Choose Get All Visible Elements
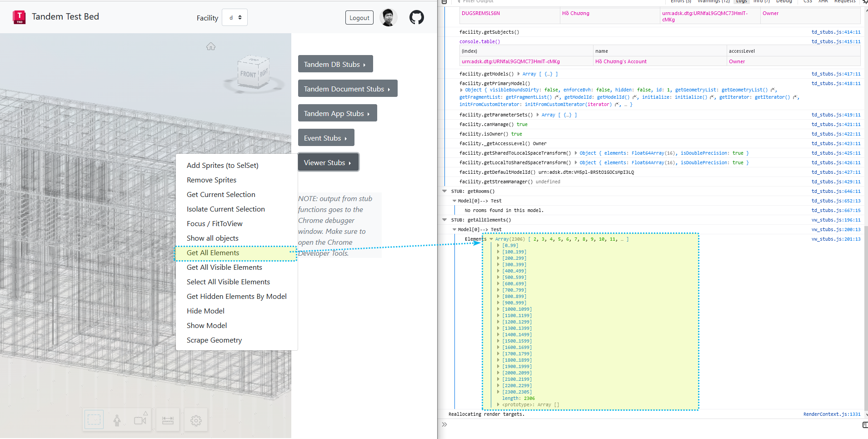868x439 pixels. point(224,267)
